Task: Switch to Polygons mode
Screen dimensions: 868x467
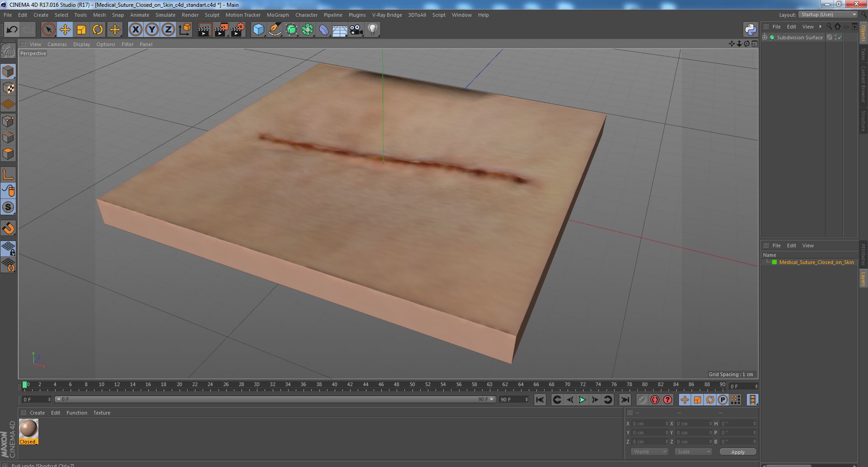Action: [8, 154]
